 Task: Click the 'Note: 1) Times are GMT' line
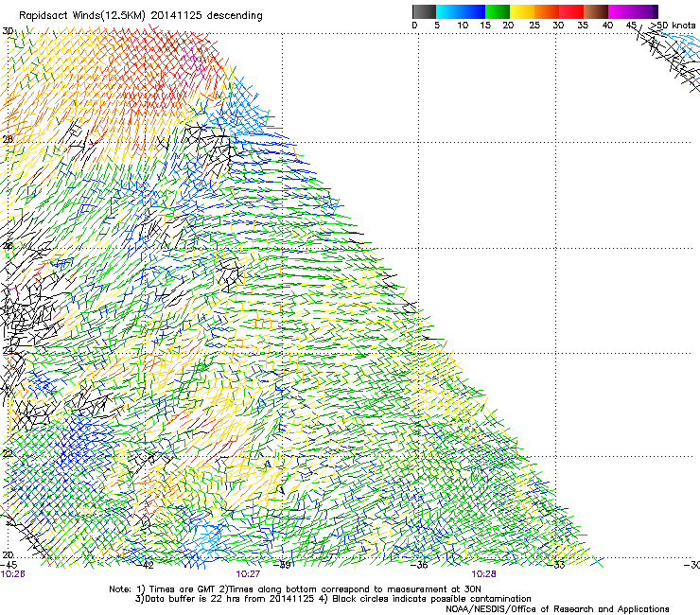[295, 589]
